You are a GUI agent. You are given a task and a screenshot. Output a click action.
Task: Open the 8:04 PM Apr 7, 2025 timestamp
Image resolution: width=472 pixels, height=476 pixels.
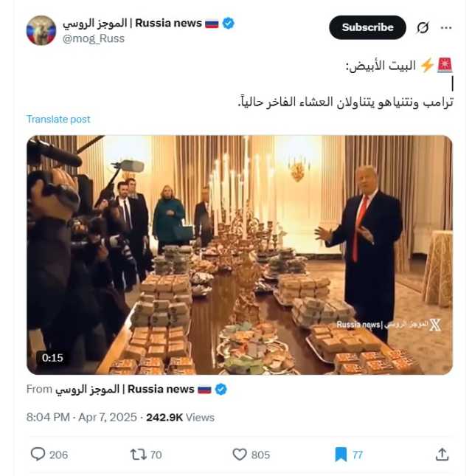(x=81, y=417)
